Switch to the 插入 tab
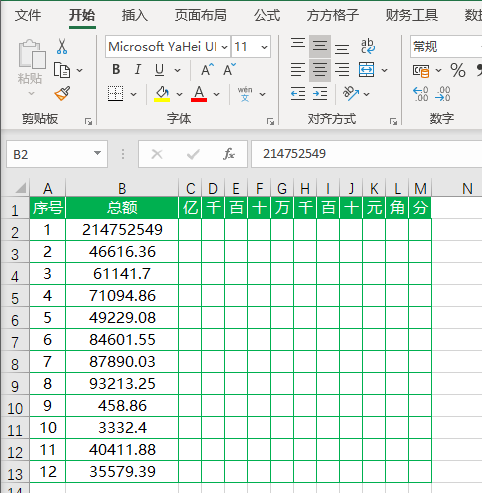This screenshot has width=482, height=493. point(134,15)
